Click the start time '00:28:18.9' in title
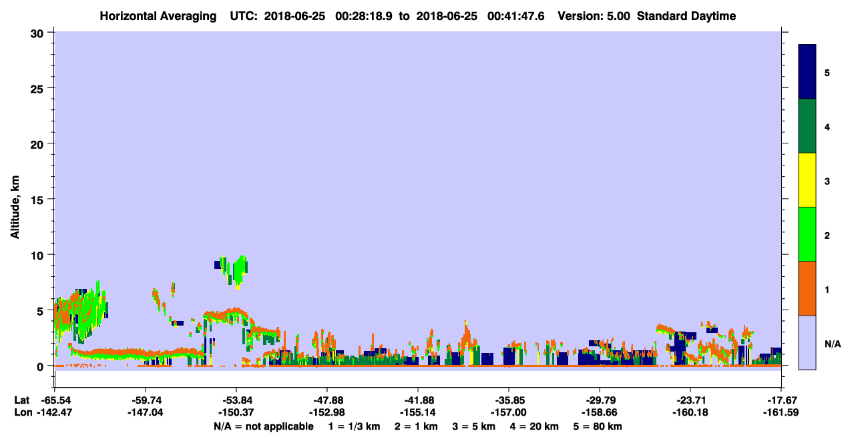The width and height of the screenshot is (868, 445). click(x=364, y=16)
